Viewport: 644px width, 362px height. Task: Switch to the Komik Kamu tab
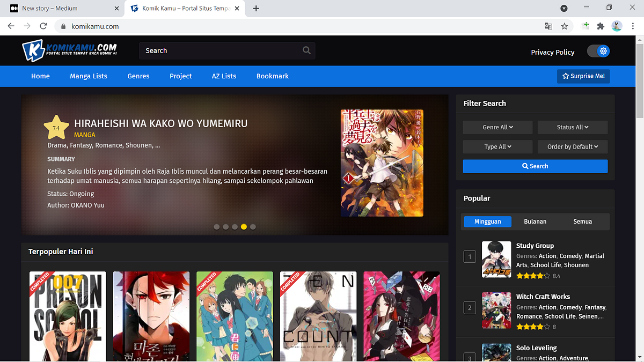[x=185, y=8]
